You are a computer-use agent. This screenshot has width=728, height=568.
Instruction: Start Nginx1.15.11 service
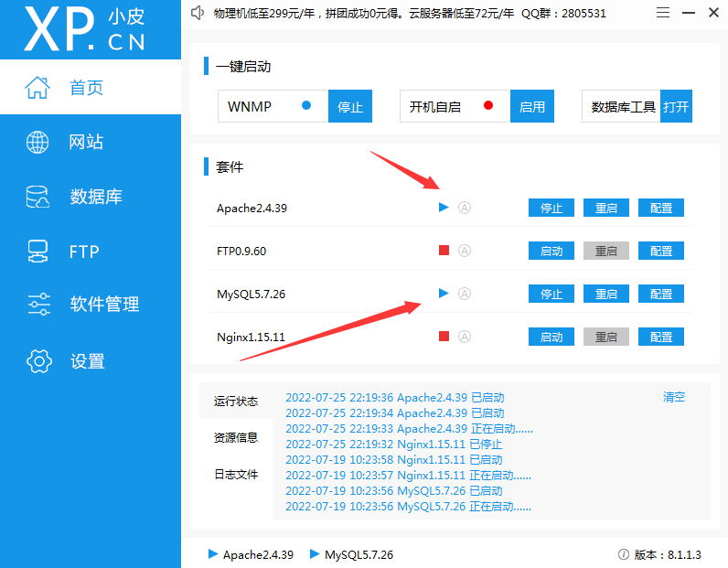click(551, 337)
